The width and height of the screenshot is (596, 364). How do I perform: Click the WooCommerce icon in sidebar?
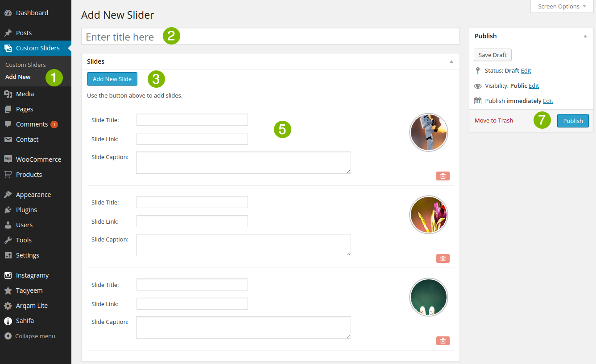coord(8,159)
